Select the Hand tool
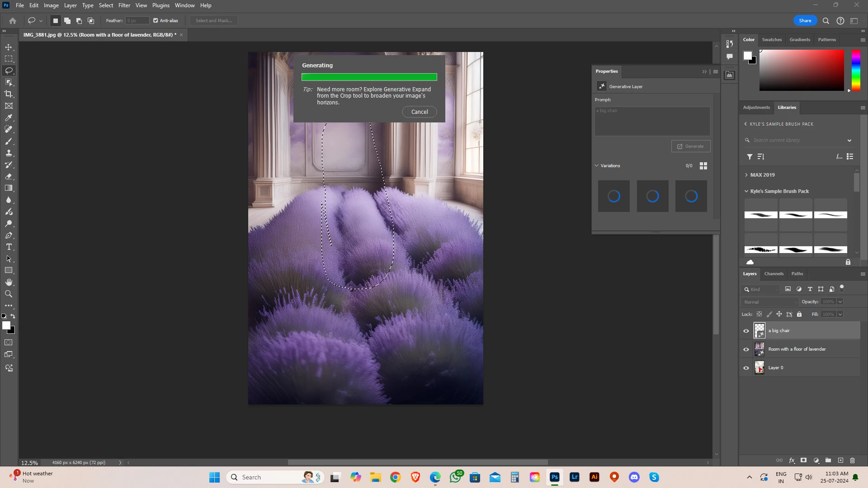Screen dimensions: 868x488 point(9,282)
